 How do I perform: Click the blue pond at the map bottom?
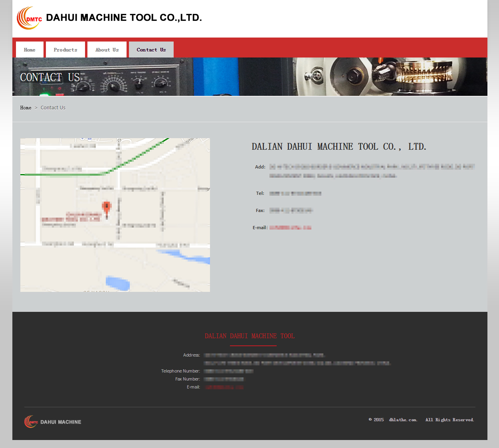pyautogui.click(x=118, y=283)
